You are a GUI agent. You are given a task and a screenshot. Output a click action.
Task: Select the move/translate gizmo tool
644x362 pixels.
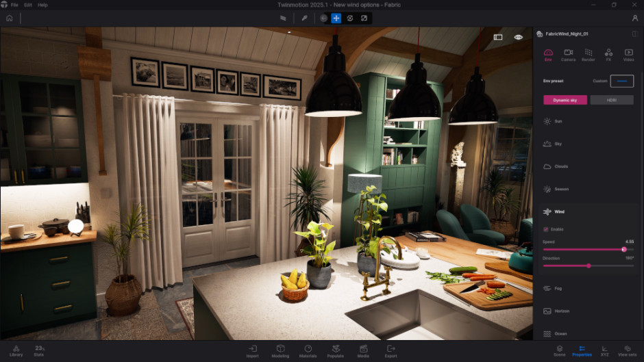tap(336, 18)
